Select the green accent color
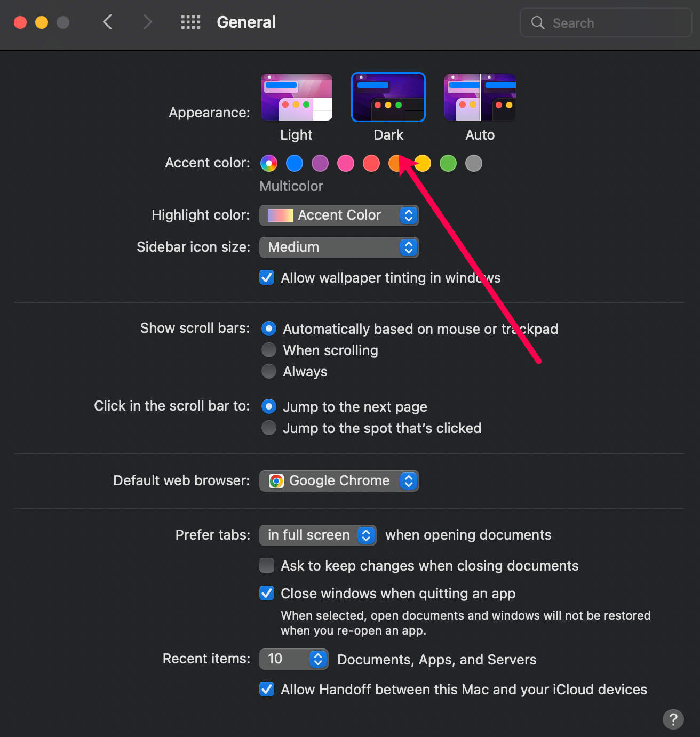The height and width of the screenshot is (737, 700). (x=448, y=163)
